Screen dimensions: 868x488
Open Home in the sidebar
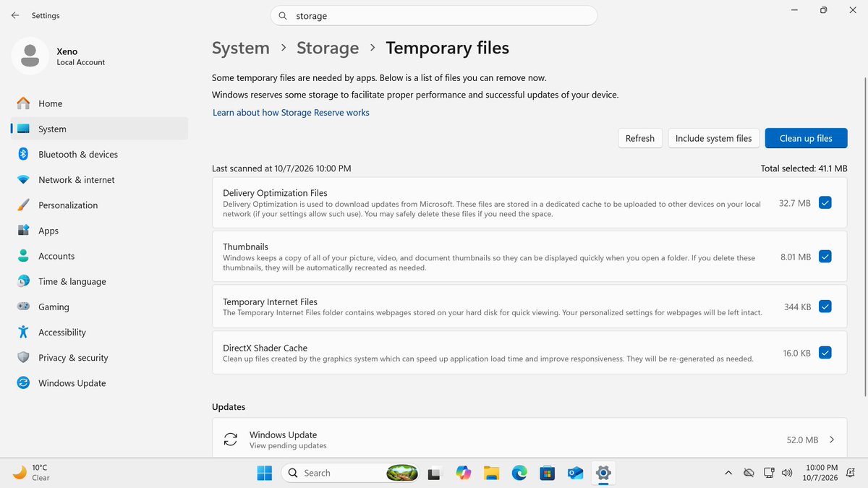coord(99,103)
